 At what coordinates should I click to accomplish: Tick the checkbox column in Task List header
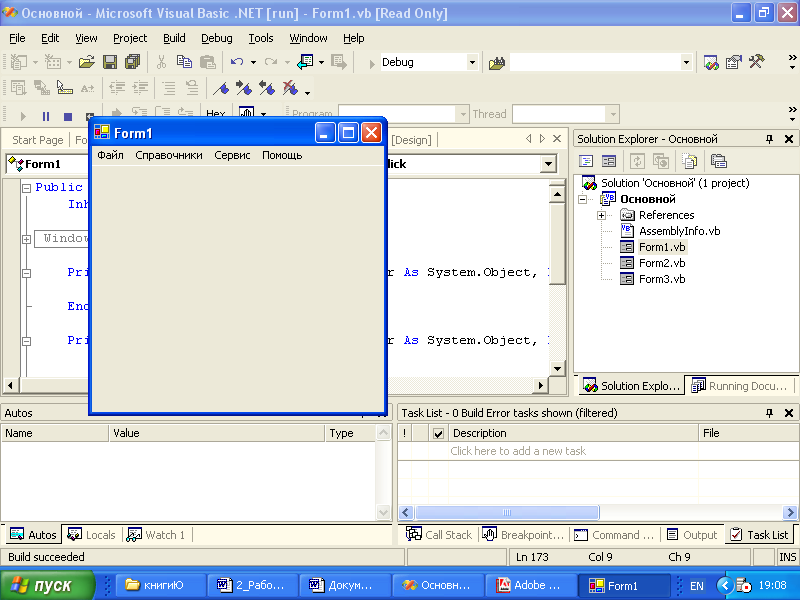click(438, 433)
